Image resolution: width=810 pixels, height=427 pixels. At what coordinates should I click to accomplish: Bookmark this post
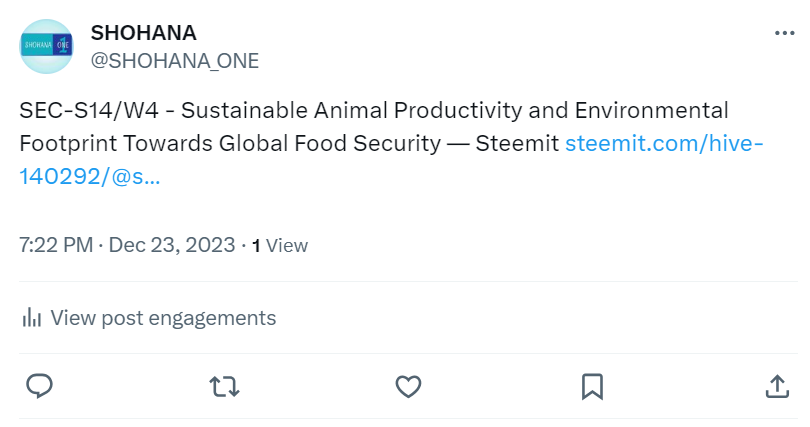coord(592,386)
